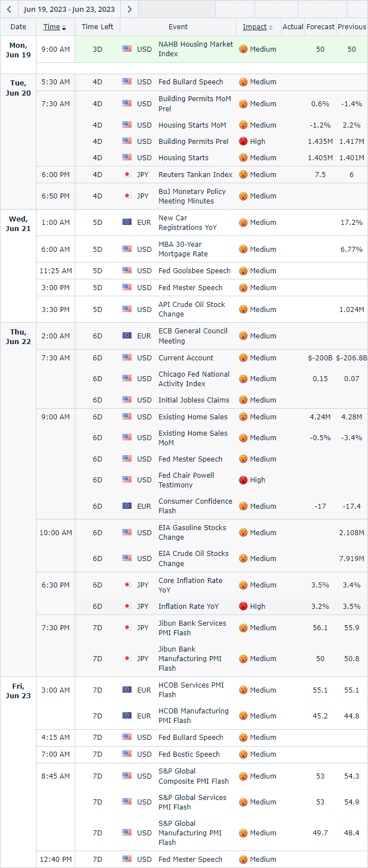Open the Building Permits MoM Prel event
Image resolution: width=368 pixels, height=868 pixels.
coord(194,103)
